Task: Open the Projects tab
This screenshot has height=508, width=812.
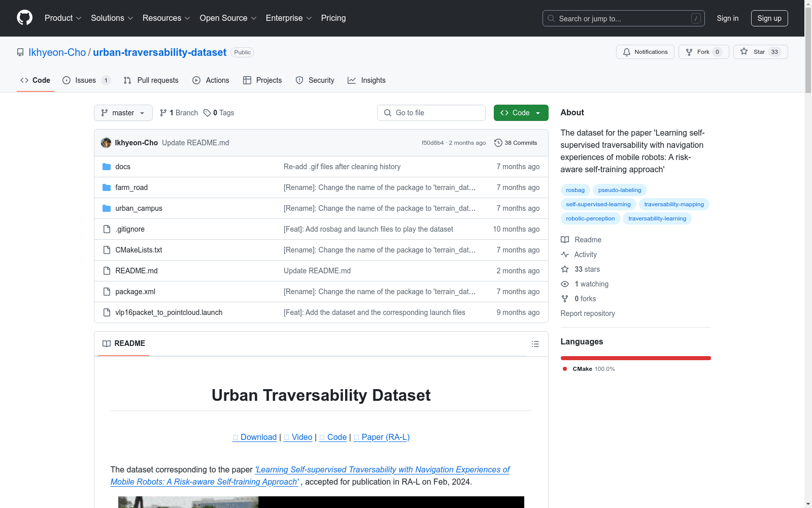Action: [262, 80]
